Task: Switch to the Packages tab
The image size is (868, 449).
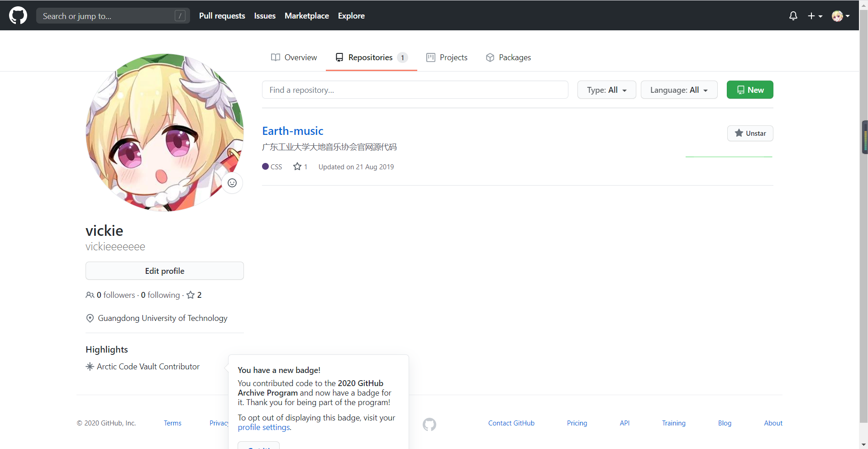Action: click(508, 57)
